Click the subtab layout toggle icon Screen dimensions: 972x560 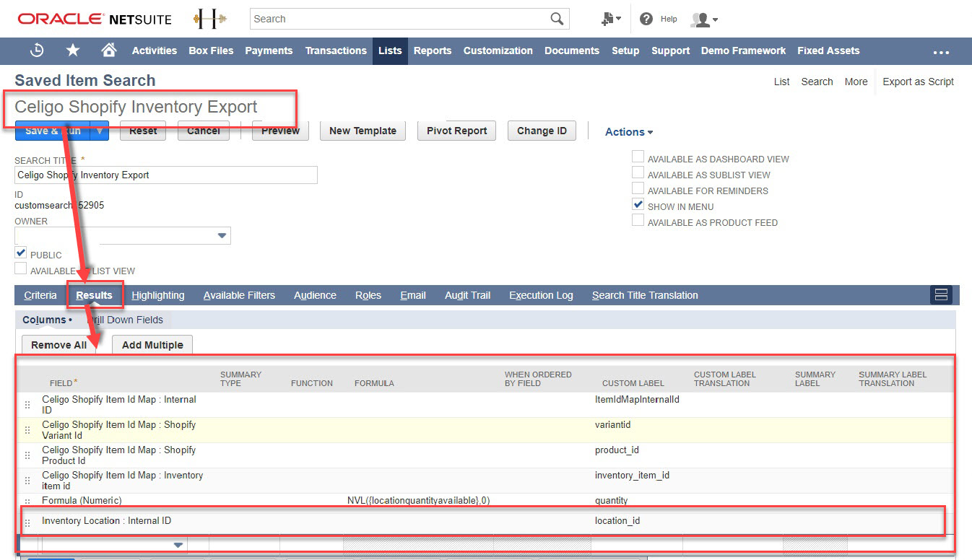click(x=940, y=294)
